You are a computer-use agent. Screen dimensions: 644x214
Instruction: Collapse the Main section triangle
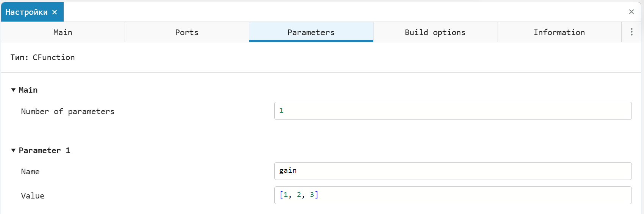click(x=13, y=90)
